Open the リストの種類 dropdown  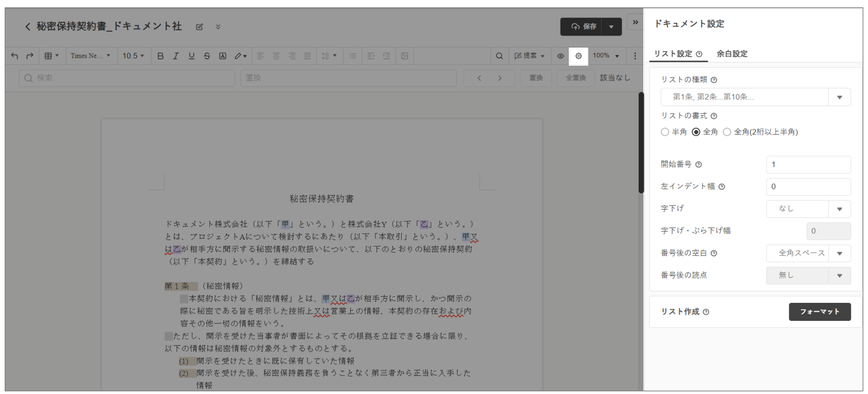point(755,97)
